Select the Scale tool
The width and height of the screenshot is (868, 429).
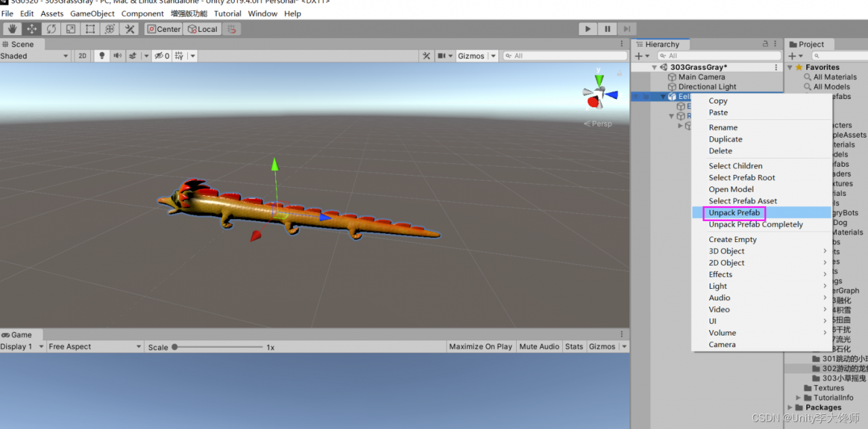[71, 29]
